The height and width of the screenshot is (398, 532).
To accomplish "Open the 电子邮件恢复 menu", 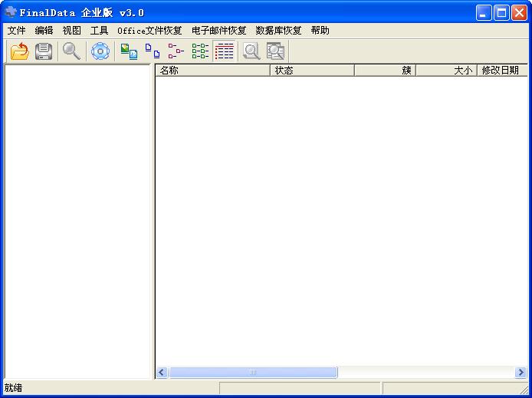I will pos(218,31).
